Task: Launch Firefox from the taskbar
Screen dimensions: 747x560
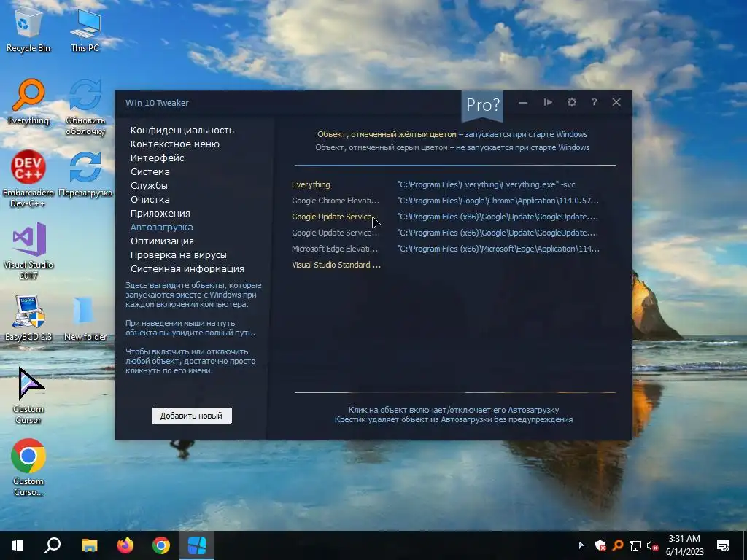Action: coord(125,545)
